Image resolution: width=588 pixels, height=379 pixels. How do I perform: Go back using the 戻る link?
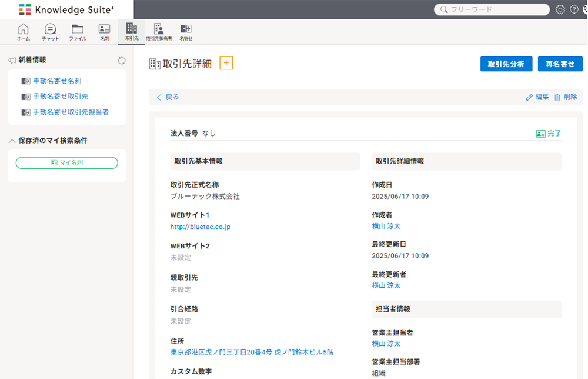pyautogui.click(x=168, y=97)
